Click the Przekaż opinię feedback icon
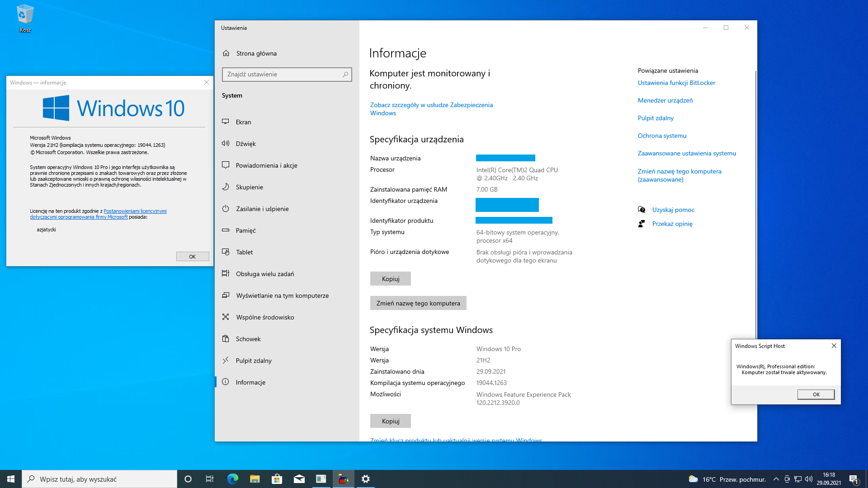The width and height of the screenshot is (868, 488). [x=642, y=224]
